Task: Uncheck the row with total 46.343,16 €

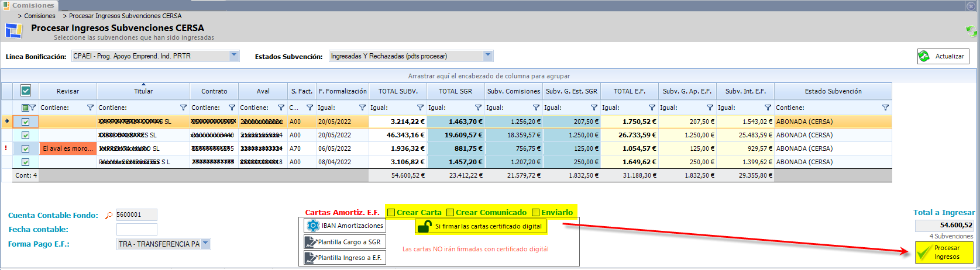Action: pyautogui.click(x=25, y=135)
